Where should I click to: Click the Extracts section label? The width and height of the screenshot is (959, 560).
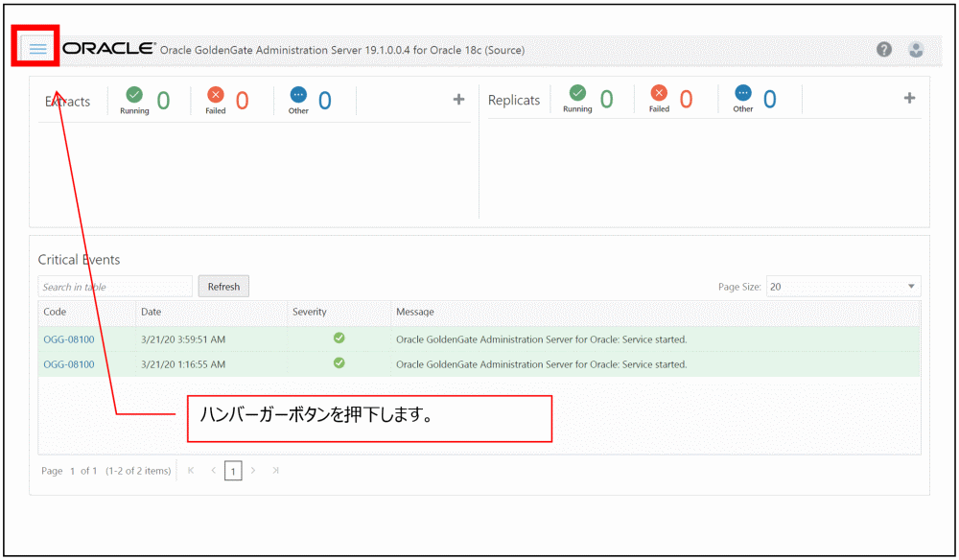pyautogui.click(x=67, y=102)
